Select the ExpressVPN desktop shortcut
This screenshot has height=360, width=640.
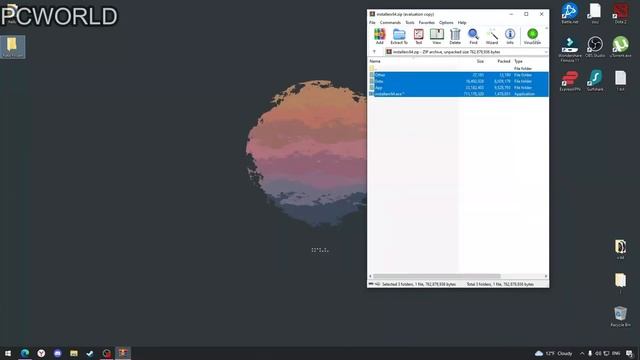(x=570, y=80)
